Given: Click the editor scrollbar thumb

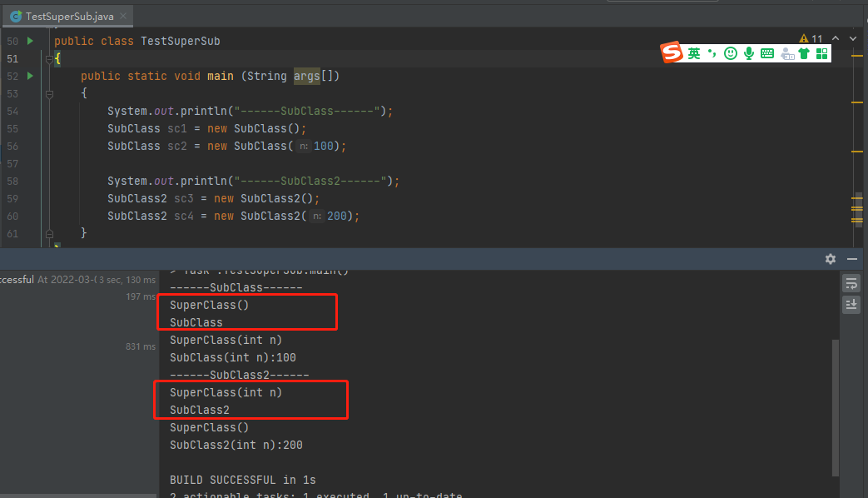Looking at the screenshot, I should click(859, 209).
